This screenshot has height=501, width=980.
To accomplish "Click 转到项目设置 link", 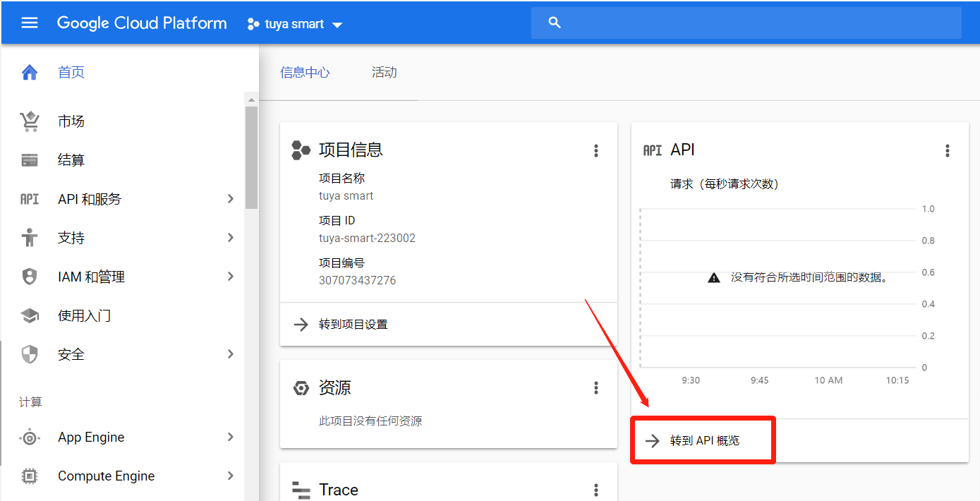I will coord(353,325).
